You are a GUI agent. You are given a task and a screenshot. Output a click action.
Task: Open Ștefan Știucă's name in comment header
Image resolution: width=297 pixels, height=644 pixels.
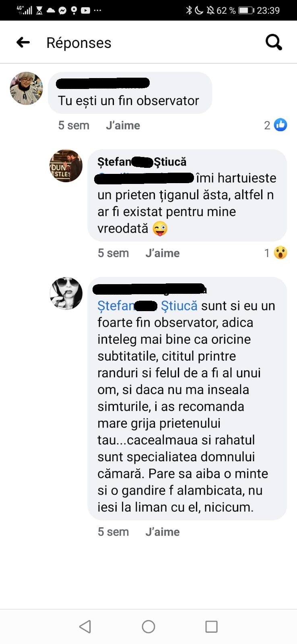pos(142,162)
